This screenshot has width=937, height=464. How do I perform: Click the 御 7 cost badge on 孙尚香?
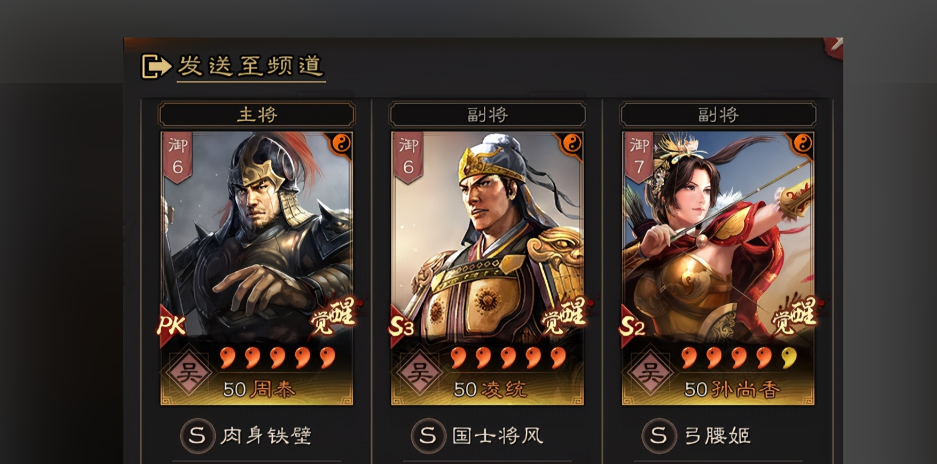[639, 157]
